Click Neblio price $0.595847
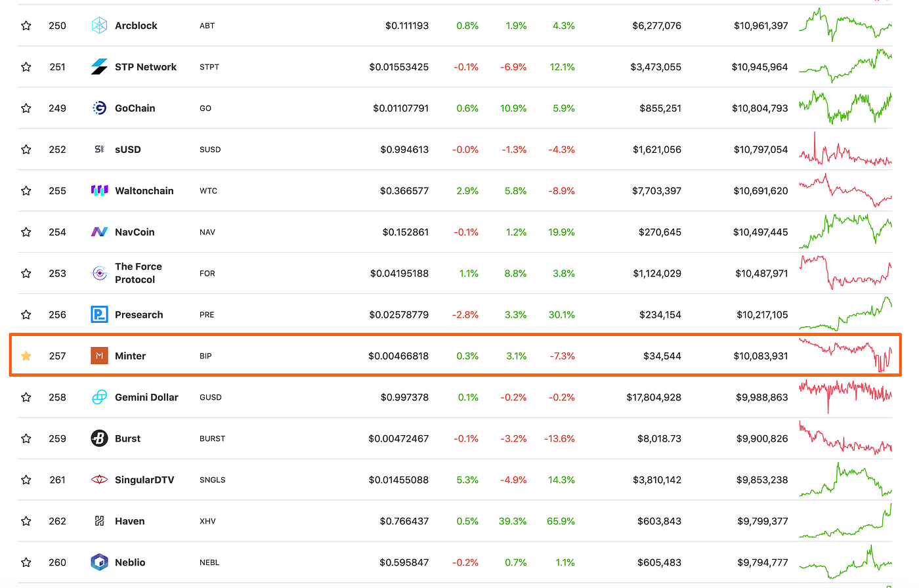 point(404,563)
